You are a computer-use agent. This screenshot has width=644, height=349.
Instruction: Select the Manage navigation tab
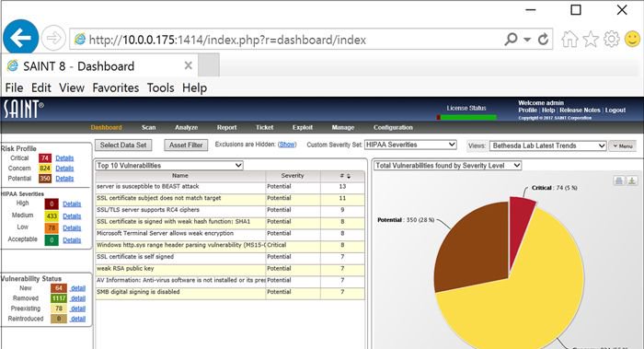(343, 127)
